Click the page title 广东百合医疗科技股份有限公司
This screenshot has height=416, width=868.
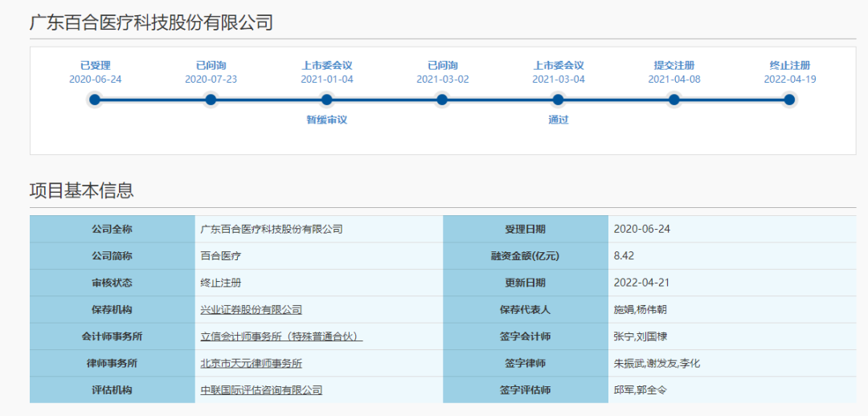click(151, 22)
